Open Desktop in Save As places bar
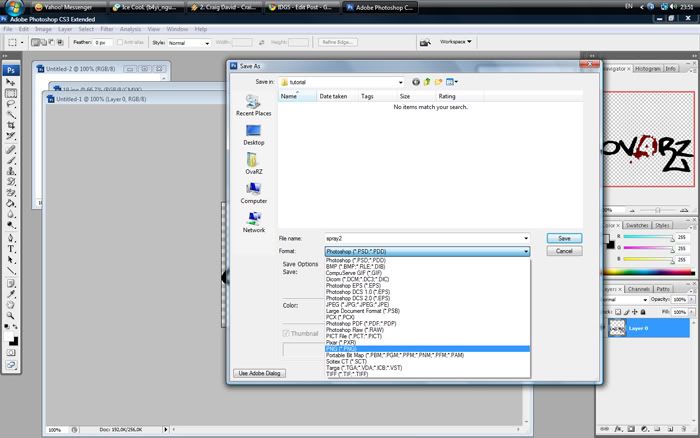700x438 pixels. [254, 135]
